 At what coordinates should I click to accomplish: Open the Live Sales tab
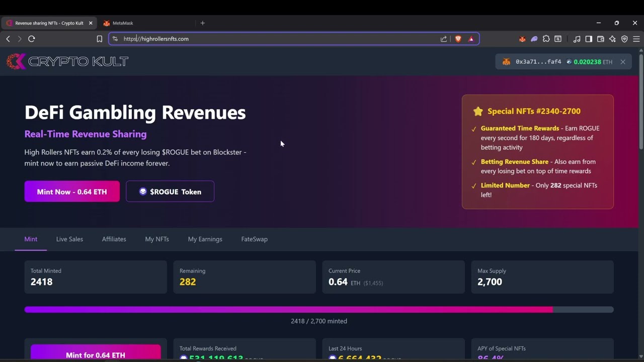tap(69, 239)
